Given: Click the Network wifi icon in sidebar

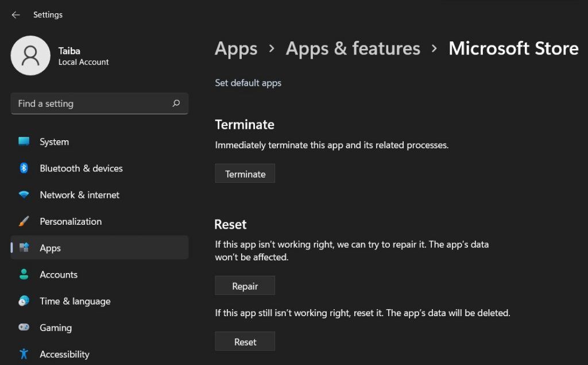Looking at the screenshot, I should point(24,195).
